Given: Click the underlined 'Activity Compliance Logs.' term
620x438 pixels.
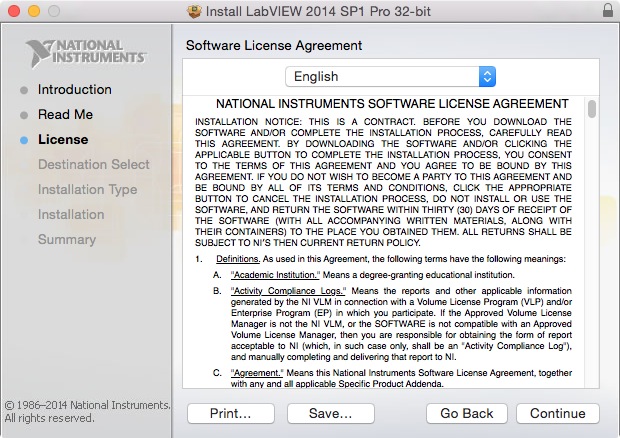Looking at the screenshot, I should (x=288, y=291).
